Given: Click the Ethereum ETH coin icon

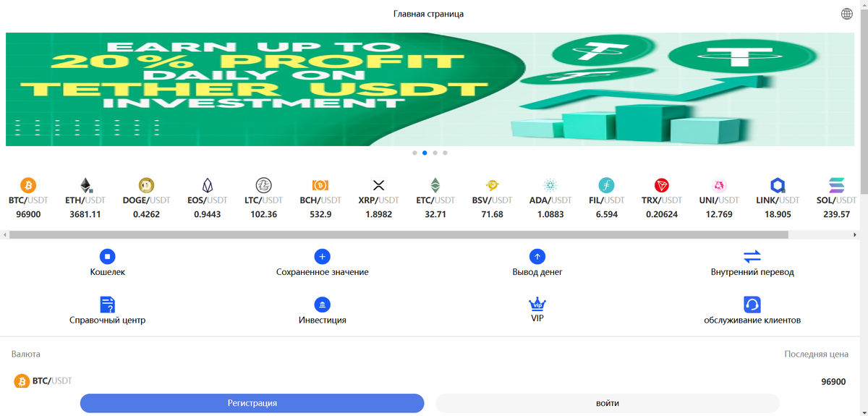Looking at the screenshot, I should [x=86, y=185].
